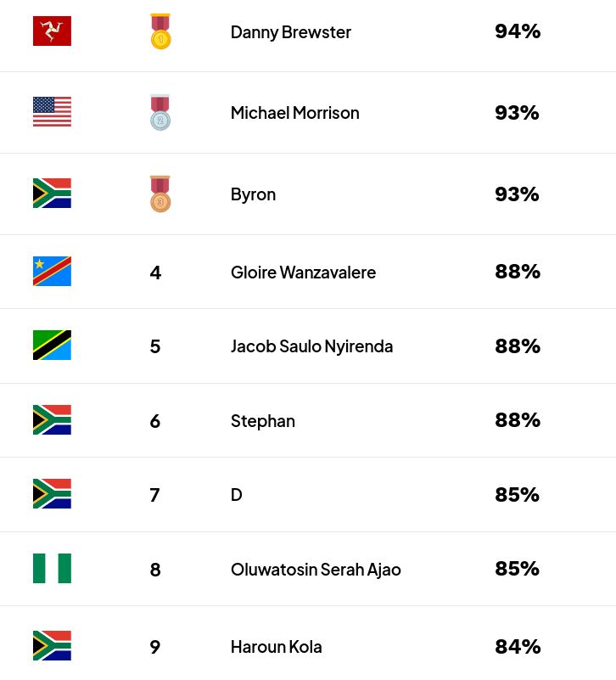Screen dimensions: 616x680
Task: Click the Oluwatosin Serah Ajao name
Action: click(316, 570)
